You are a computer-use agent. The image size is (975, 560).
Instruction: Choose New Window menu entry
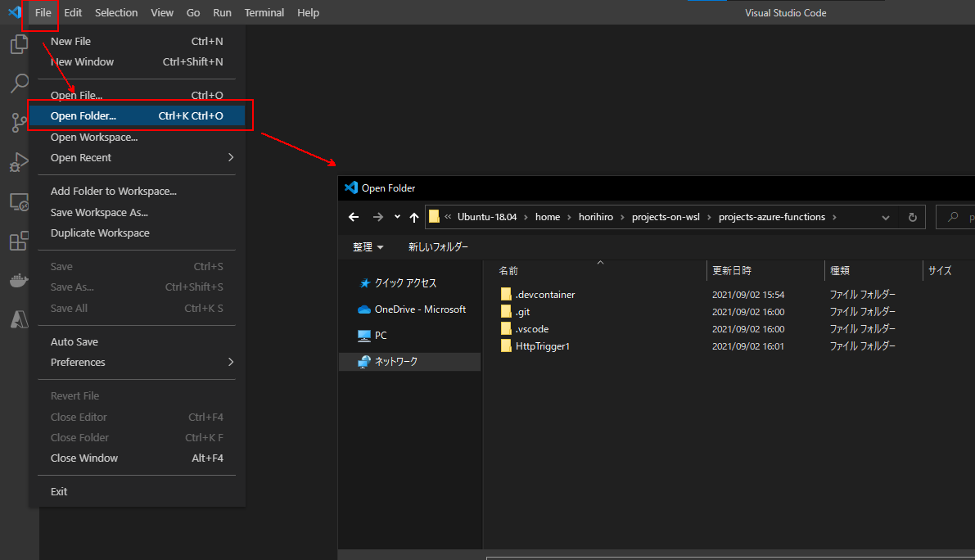pos(137,61)
